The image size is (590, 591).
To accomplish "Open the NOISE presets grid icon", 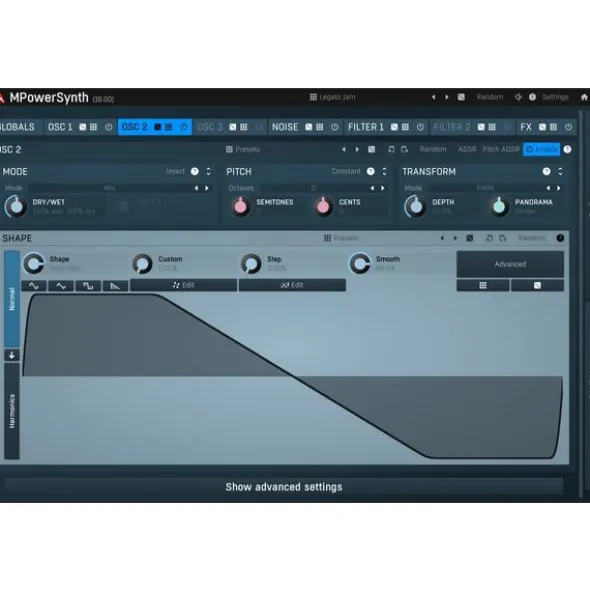I will pos(320,127).
